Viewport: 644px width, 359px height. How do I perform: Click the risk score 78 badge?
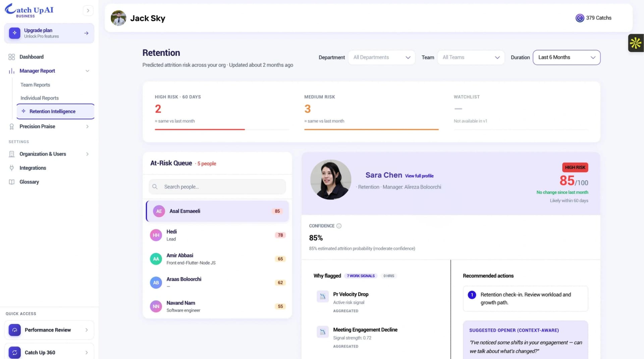(x=280, y=235)
